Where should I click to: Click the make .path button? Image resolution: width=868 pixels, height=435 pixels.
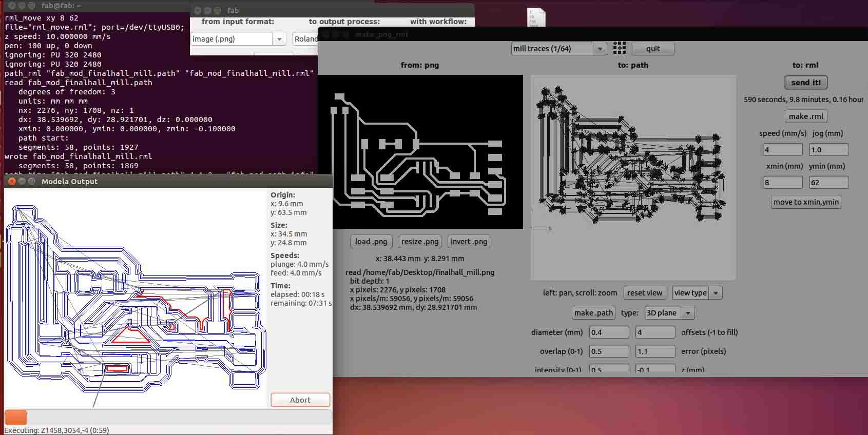point(593,313)
